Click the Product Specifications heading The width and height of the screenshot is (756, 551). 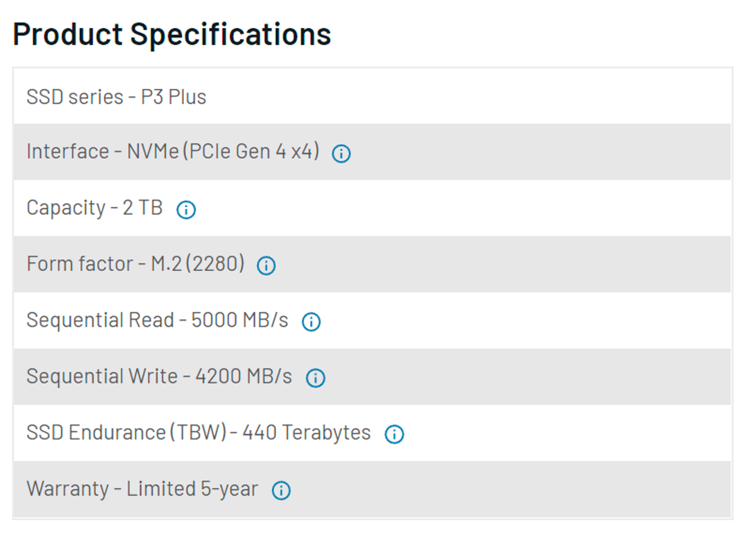click(x=172, y=34)
